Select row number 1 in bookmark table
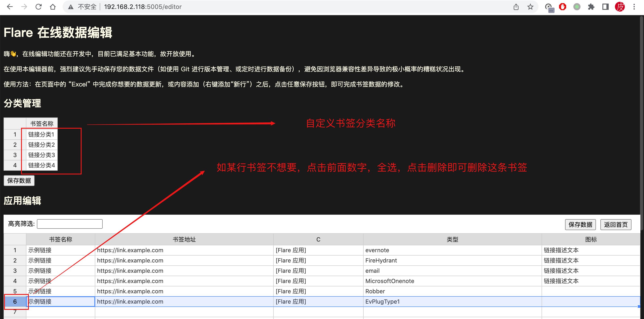This screenshot has width=644, height=319. pyautogui.click(x=15, y=250)
